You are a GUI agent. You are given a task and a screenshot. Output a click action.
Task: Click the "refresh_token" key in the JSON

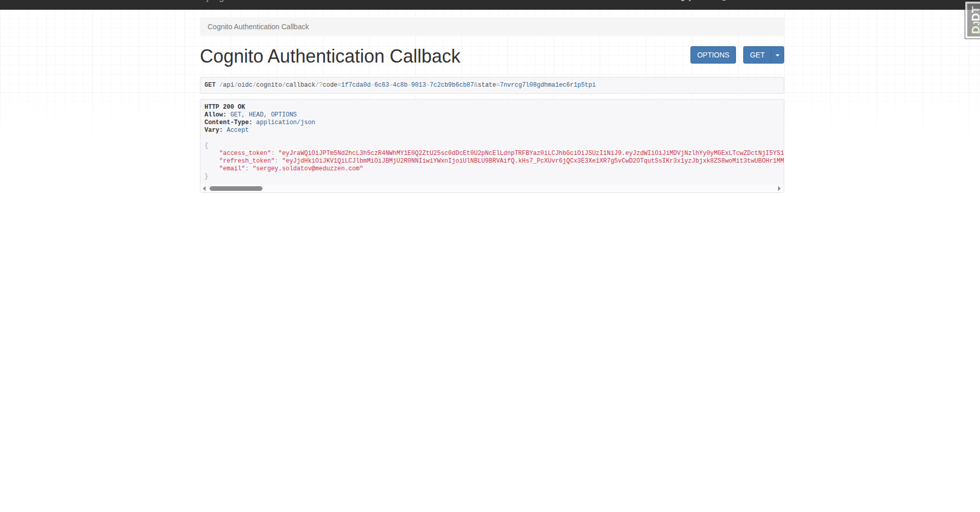[247, 161]
